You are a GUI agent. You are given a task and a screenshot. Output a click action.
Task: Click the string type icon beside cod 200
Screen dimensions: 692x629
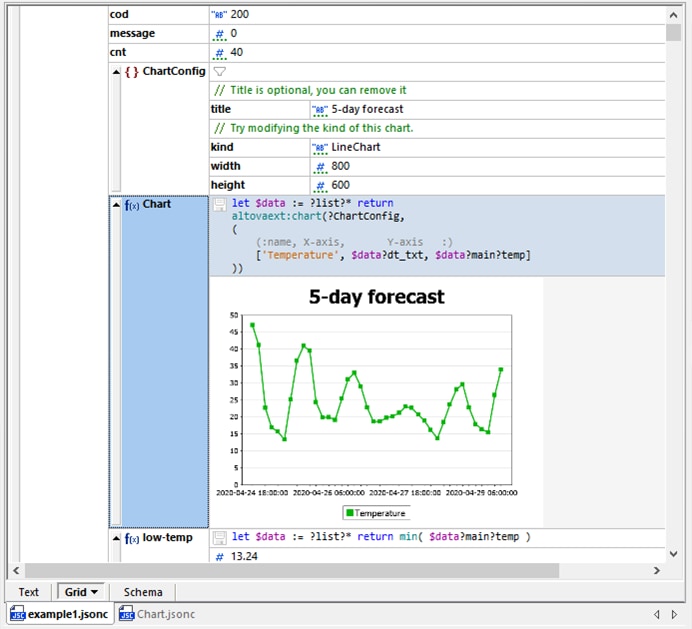pyautogui.click(x=219, y=15)
